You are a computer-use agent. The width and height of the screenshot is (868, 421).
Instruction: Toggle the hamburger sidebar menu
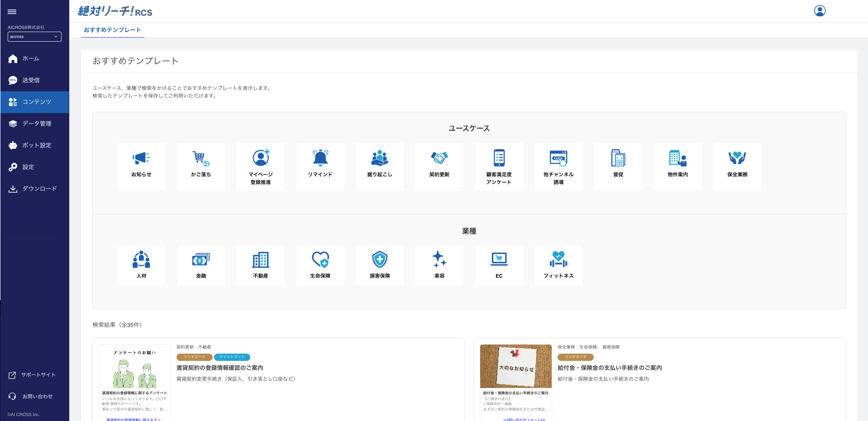tap(12, 12)
